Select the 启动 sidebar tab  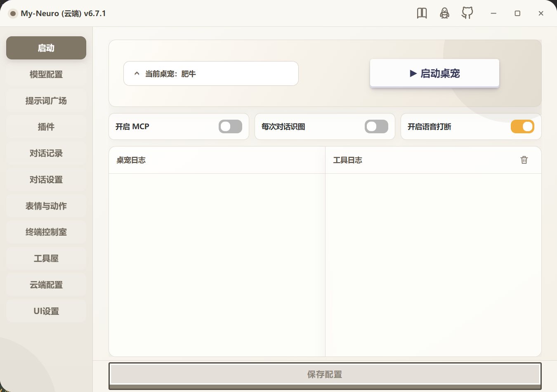(x=46, y=48)
